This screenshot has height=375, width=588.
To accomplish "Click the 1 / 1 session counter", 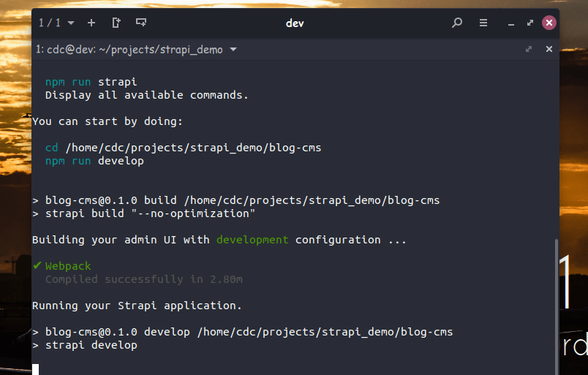I will [x=50, y=23].
